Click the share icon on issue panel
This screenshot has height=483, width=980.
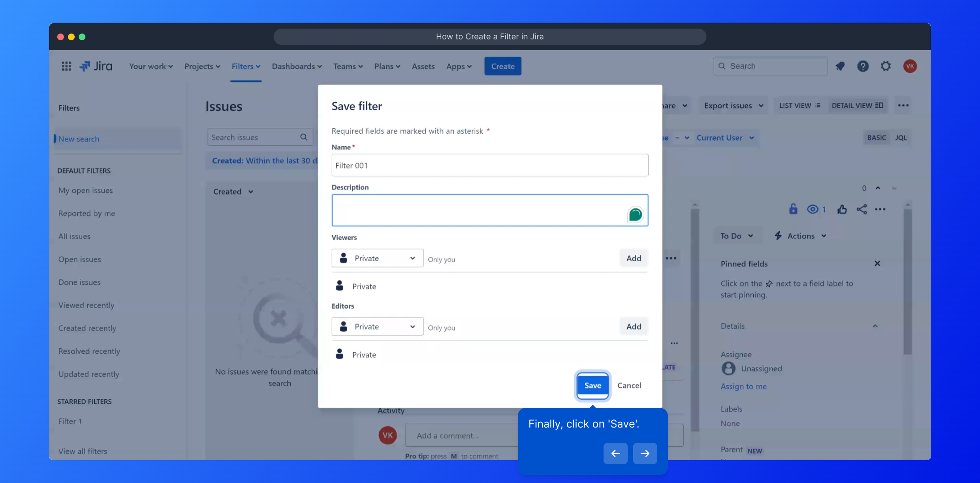coord(862,209)
